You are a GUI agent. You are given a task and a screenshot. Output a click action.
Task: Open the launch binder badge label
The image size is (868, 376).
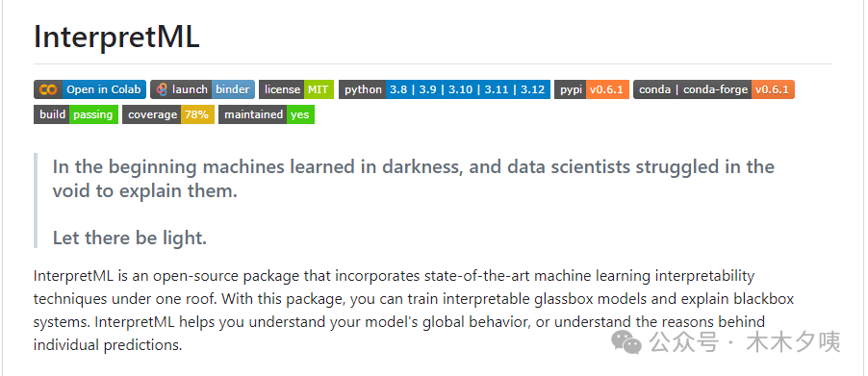click(203, 89)
